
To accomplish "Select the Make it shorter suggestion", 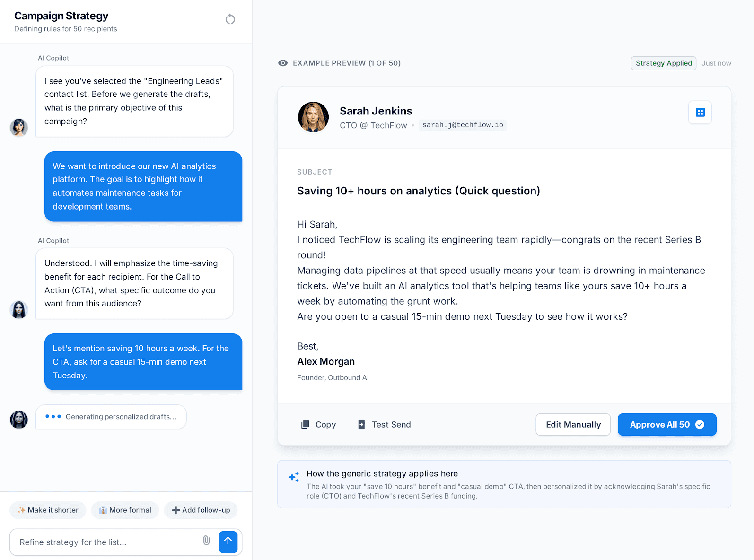I will pos(48,510).
